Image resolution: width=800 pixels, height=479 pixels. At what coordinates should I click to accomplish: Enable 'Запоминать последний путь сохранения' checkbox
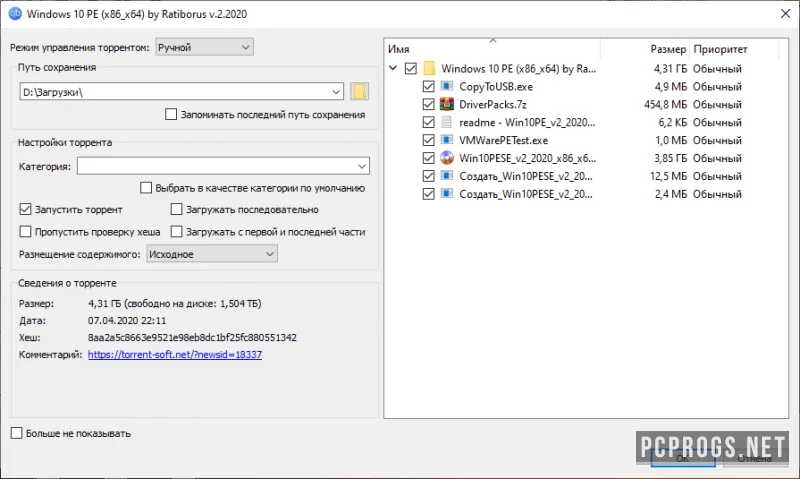pyautogui.click(x=171, y=114)
